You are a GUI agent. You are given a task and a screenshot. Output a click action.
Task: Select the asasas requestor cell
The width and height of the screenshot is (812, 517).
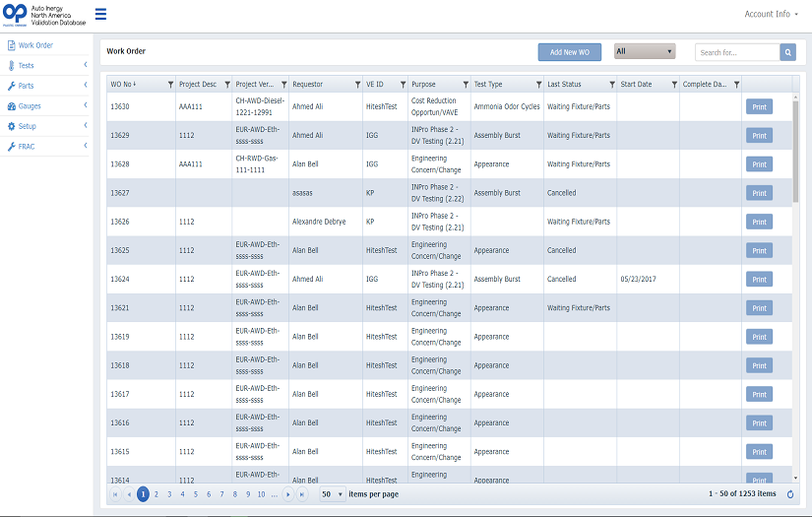click(325, 193)
